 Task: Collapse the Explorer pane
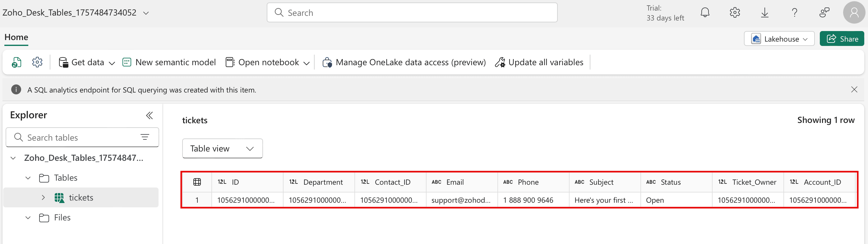coord(149,115)
